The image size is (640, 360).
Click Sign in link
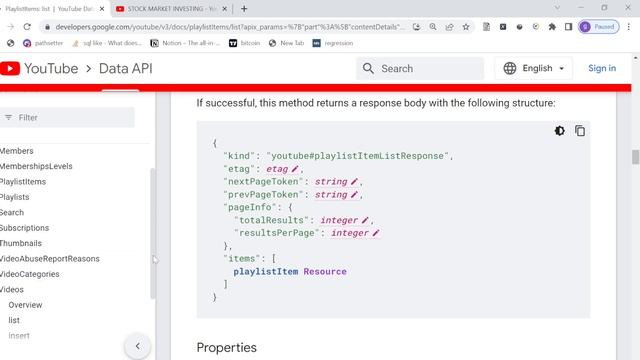(602, 68)
